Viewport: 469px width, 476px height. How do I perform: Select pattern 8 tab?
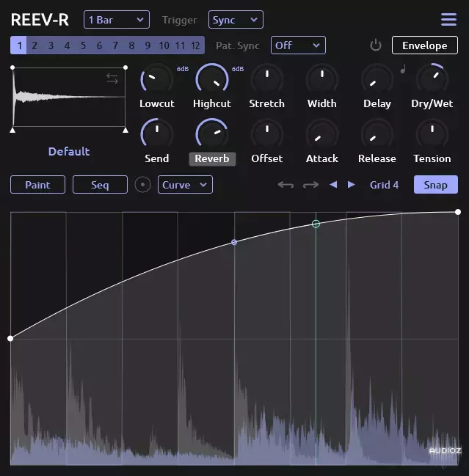click(x=131, y=45)
